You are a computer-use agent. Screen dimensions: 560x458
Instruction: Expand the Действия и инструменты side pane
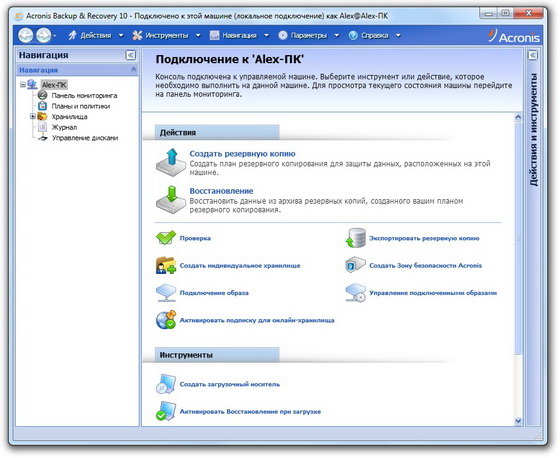pos(533,55)
